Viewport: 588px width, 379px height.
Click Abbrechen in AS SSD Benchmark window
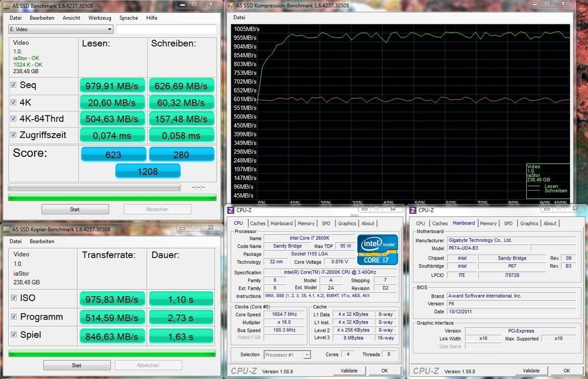coord(157,209)
